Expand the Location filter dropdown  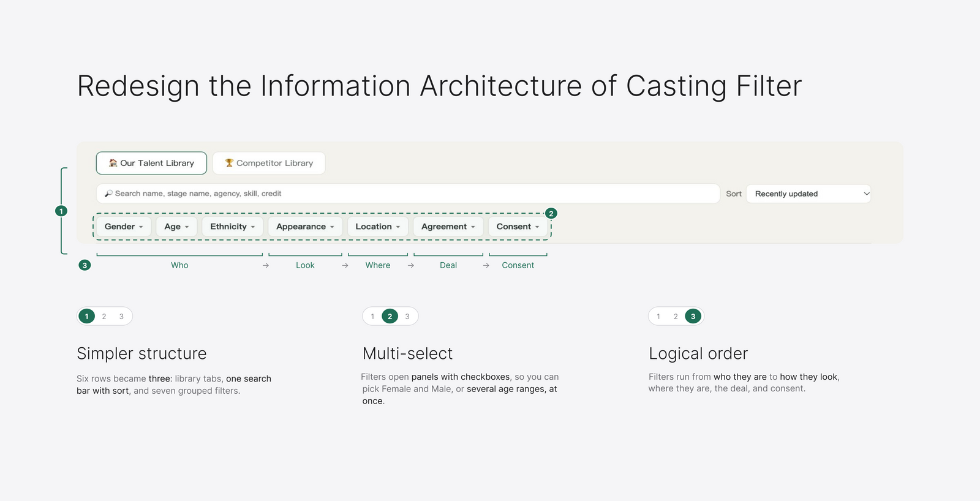pyautogui.click(x=378, y=227)
